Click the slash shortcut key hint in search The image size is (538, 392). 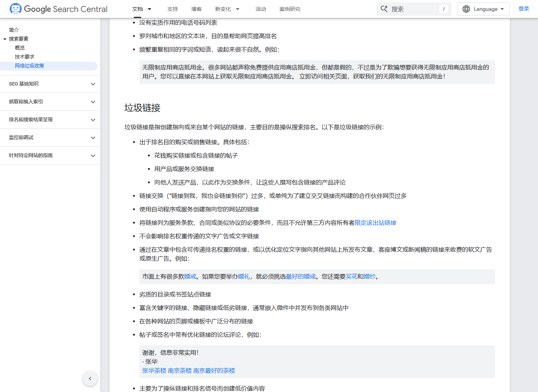tap(444, 9)
